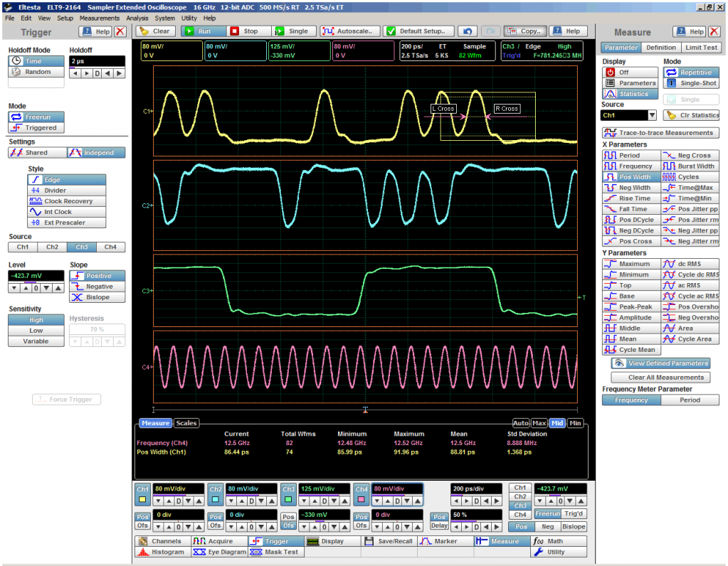Switch to the Limit Test tab
This screenshot has height=566, width=728.
click(701, 48)
